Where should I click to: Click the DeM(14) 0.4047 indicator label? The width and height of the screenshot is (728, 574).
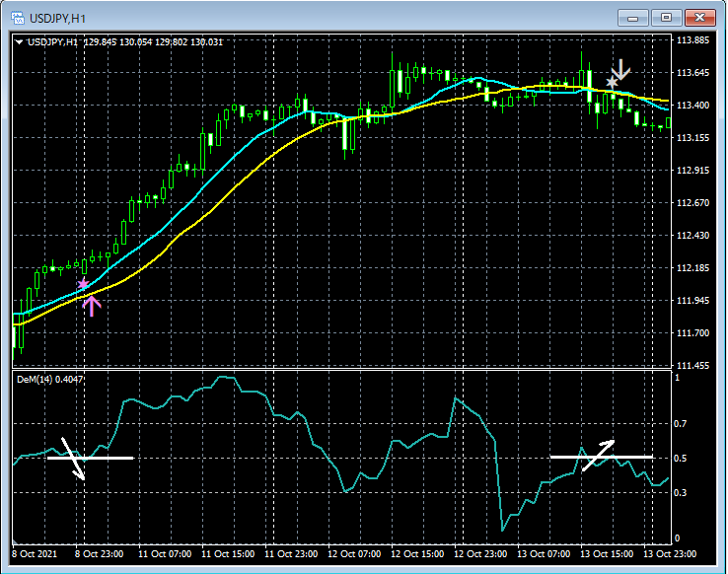(49, 379)
